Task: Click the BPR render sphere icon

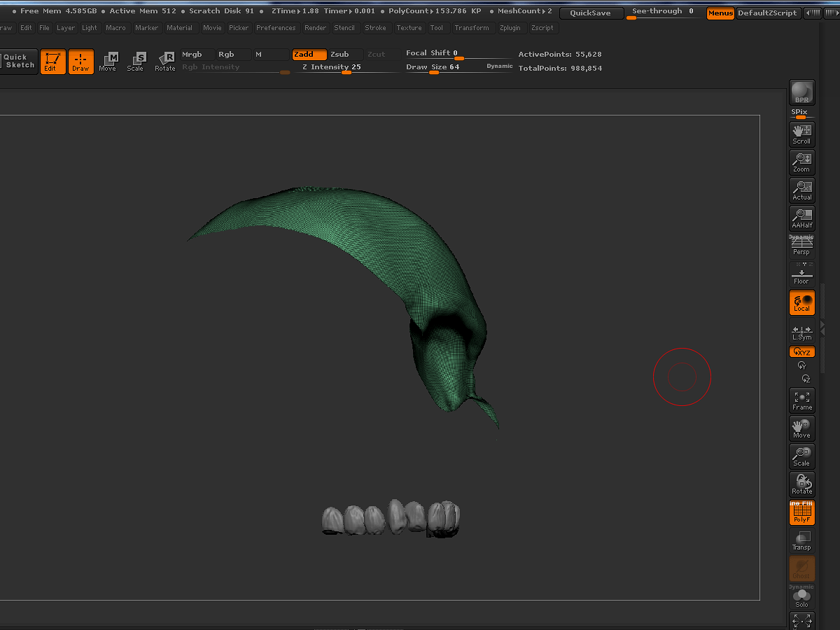Action: click(801, 92)
